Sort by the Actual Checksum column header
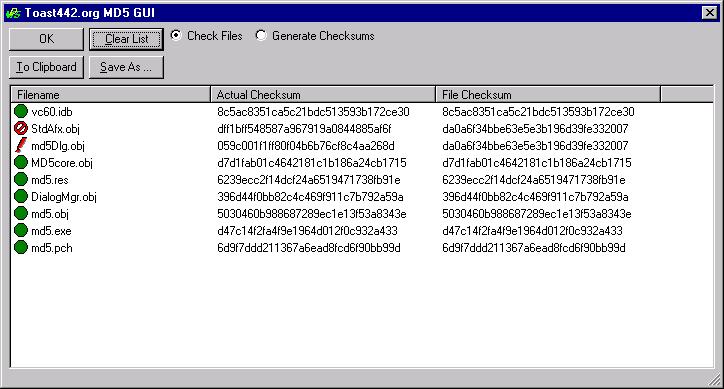 point(323,95)
